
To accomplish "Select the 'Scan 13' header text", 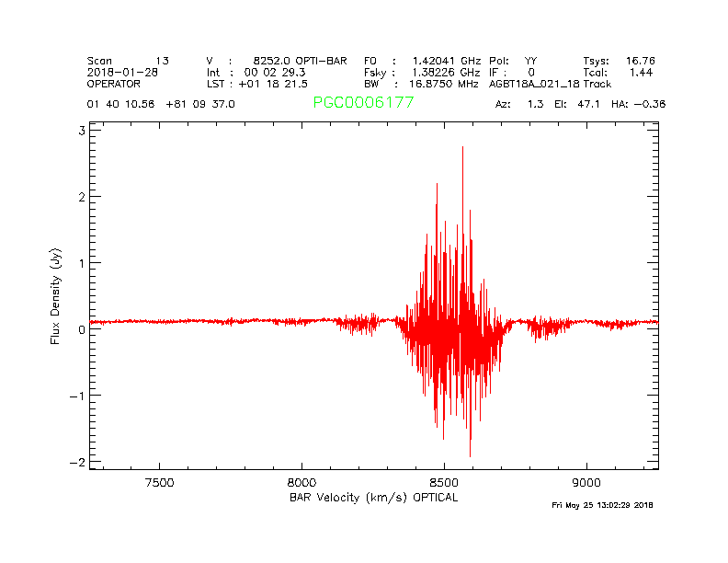I will pyautogui.click(x=128, y=61).
